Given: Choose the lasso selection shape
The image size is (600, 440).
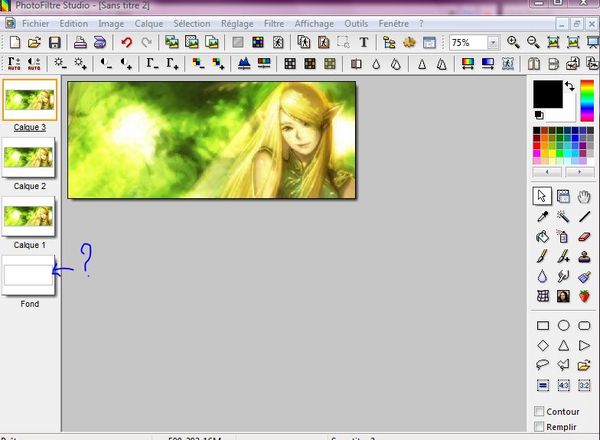Looking at the screenshot, I should (x=543, y=365).
